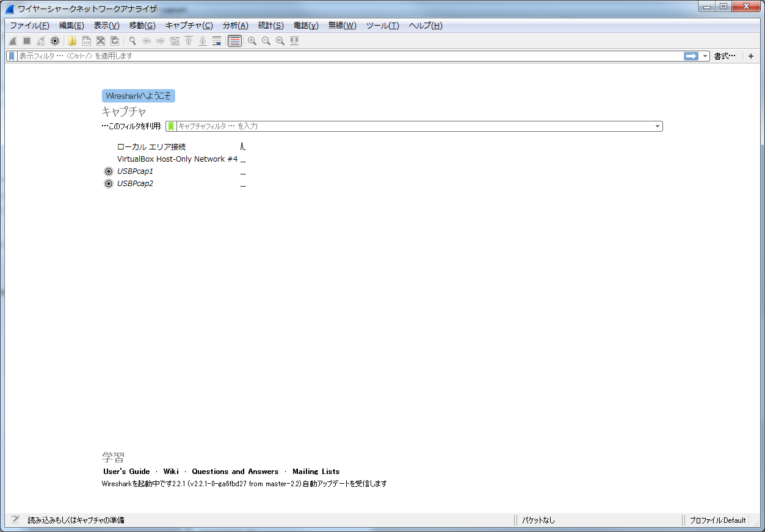Open the ツール(T) menu
The width and height of the screenshot is (765, 532).
pyautogui.click(x=382, y=26)
